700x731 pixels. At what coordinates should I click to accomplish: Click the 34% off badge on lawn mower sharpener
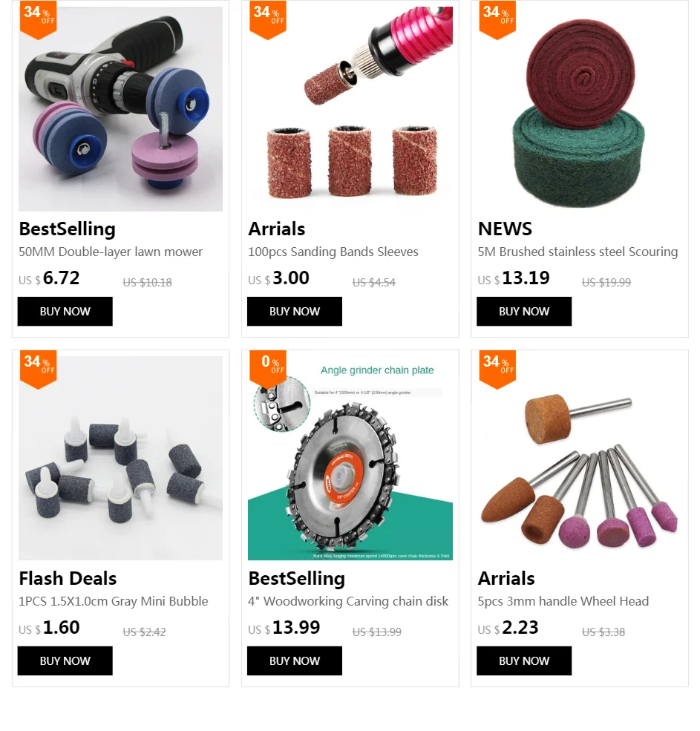pos(39,19)
